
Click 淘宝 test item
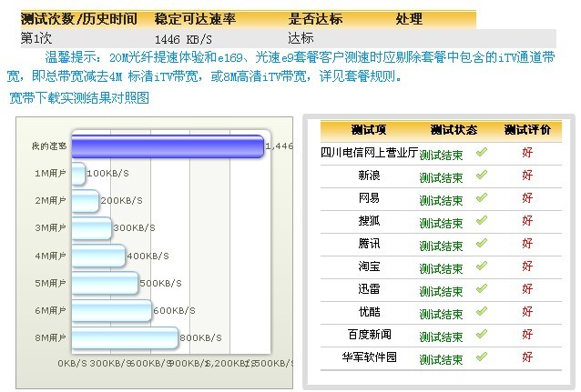(x=369, y=266)
